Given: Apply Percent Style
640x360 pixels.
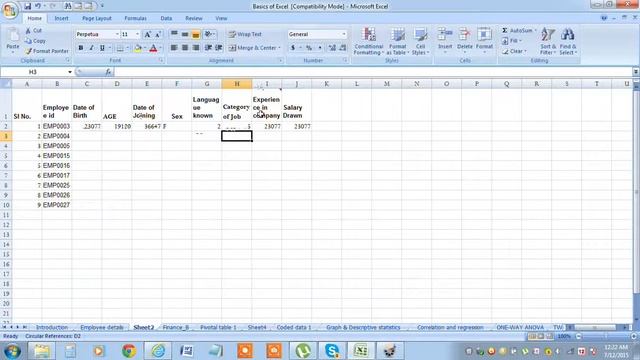Looking at the screenshot, I should pos(309,48).
